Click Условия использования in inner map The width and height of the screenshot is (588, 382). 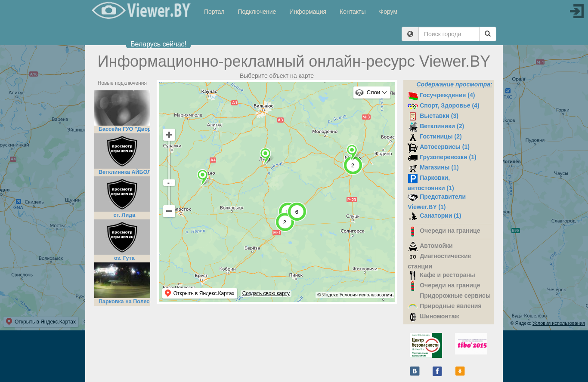tap(365, 295)
